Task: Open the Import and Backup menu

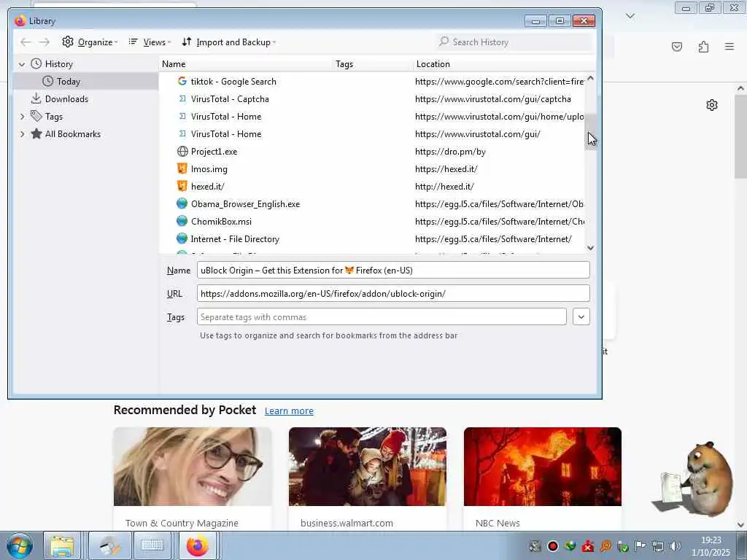Action: 228,42
